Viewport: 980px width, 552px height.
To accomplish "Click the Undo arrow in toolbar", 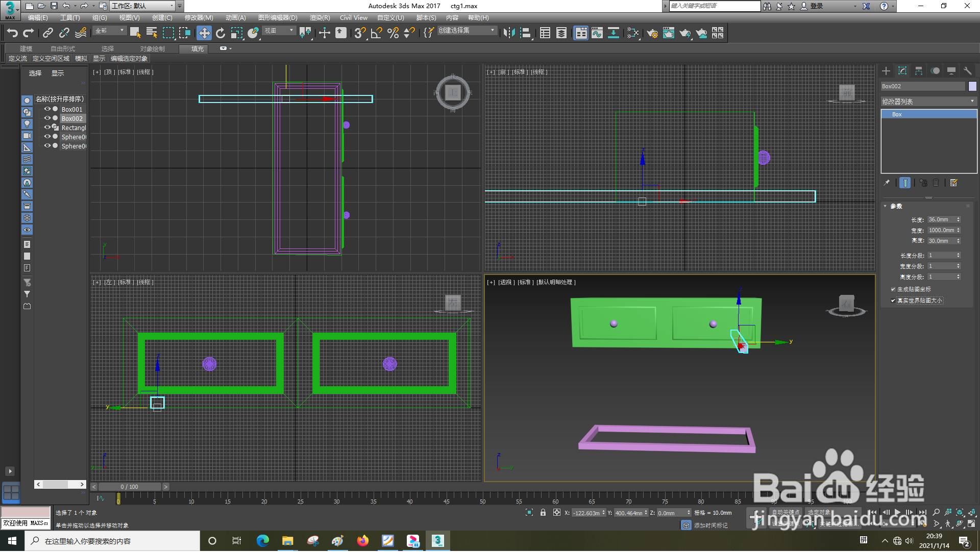I will [12, 33].
